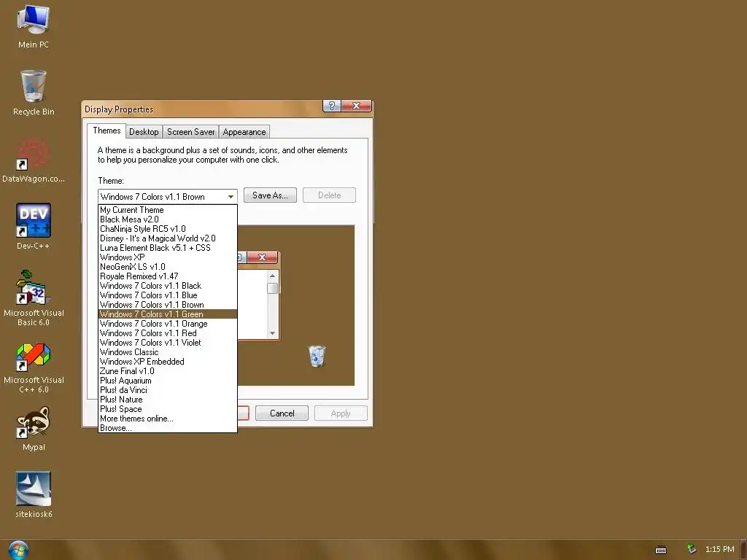Switch to the Desktop tab
747x560 pixels.
click(x=144, y=132)
